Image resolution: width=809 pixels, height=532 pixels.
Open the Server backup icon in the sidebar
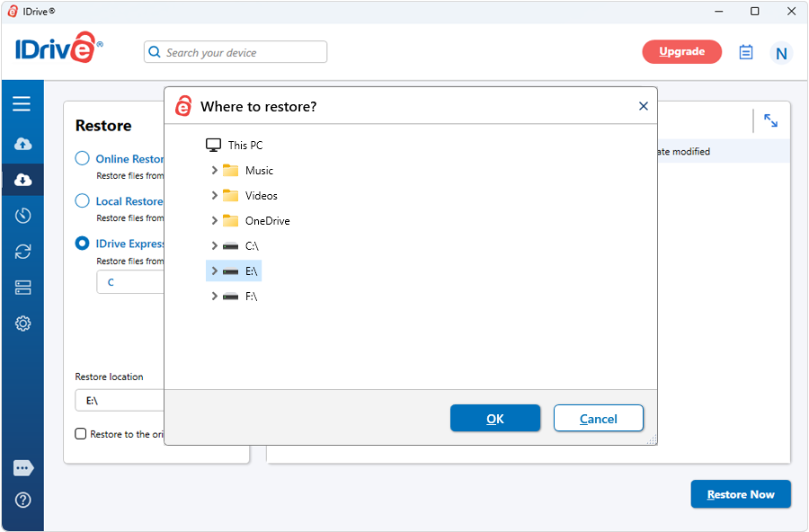coord(22,288)
